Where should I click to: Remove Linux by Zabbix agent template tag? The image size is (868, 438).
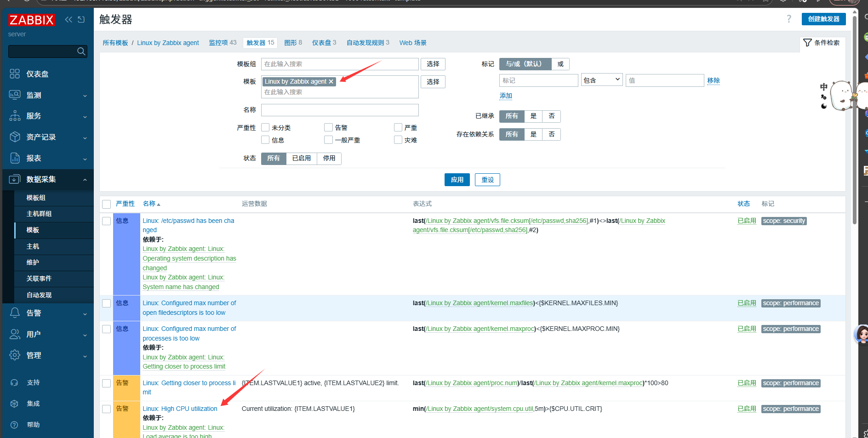(331, 81)
